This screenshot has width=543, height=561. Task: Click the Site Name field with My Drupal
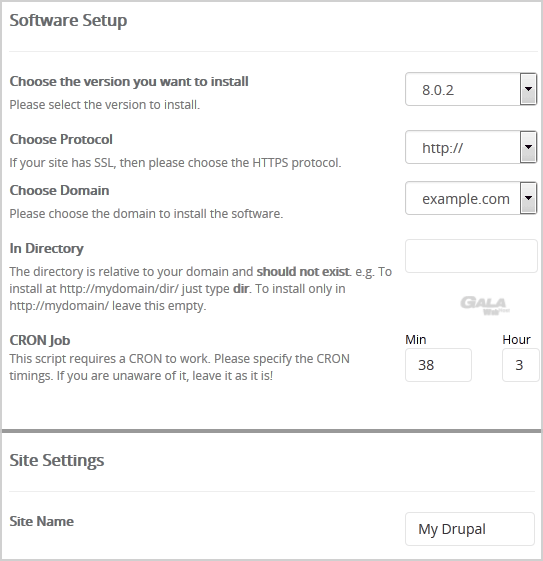tap(470, 529)
